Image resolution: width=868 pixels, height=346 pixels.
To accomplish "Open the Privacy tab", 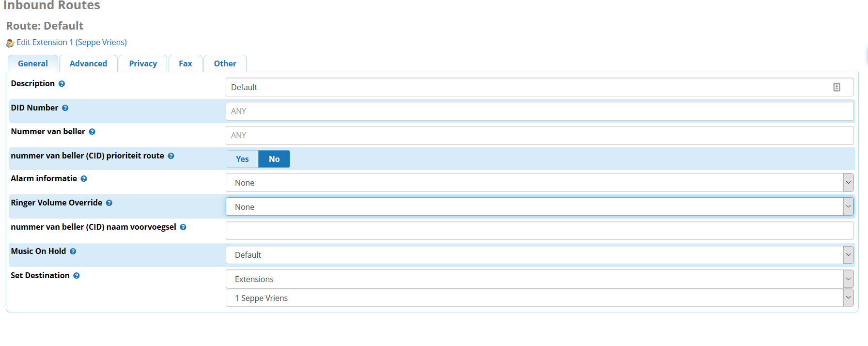I will 143,63.
